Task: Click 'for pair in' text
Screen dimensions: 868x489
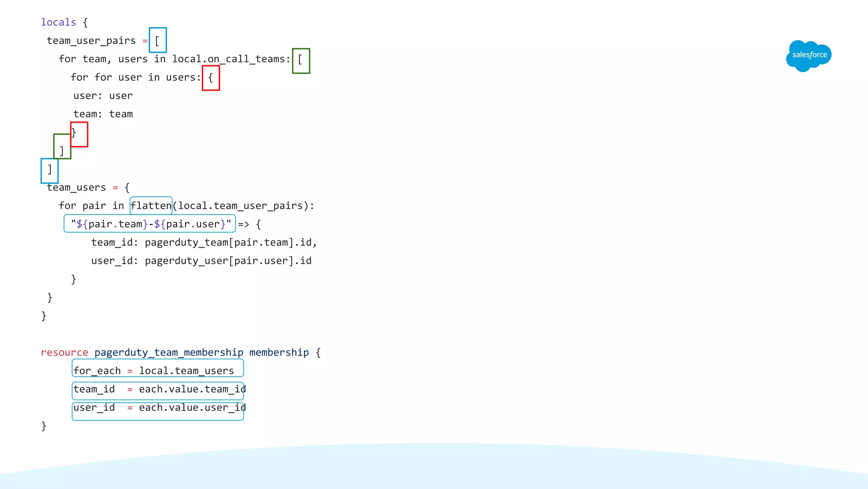Action: (91, 206)
